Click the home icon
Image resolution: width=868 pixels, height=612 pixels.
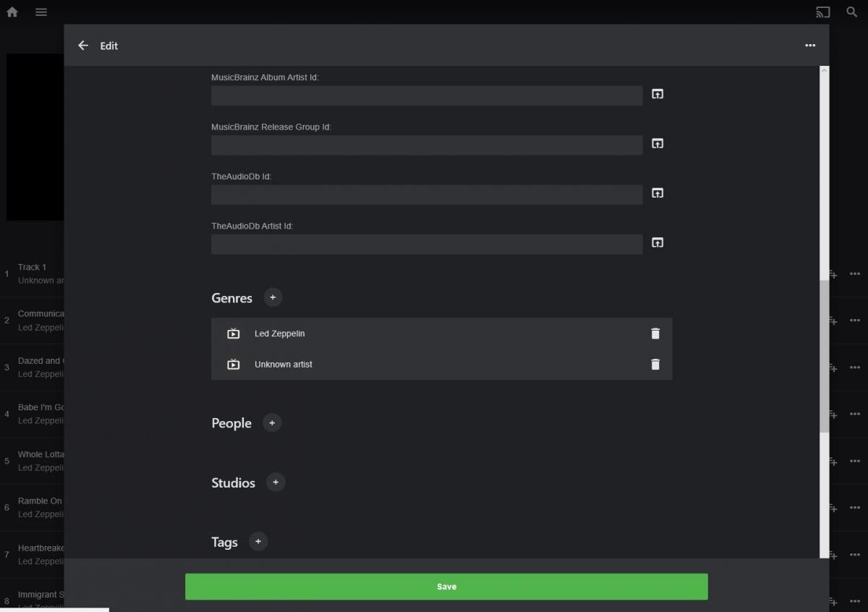pyautogui.click(x=12, y=12)
